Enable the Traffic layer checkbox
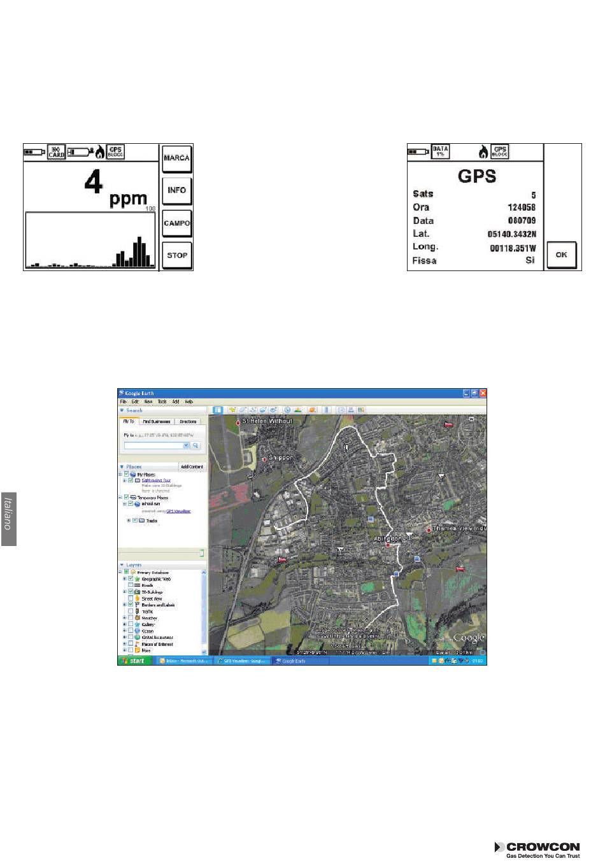The image size is (605, 868). pos(131,612)
